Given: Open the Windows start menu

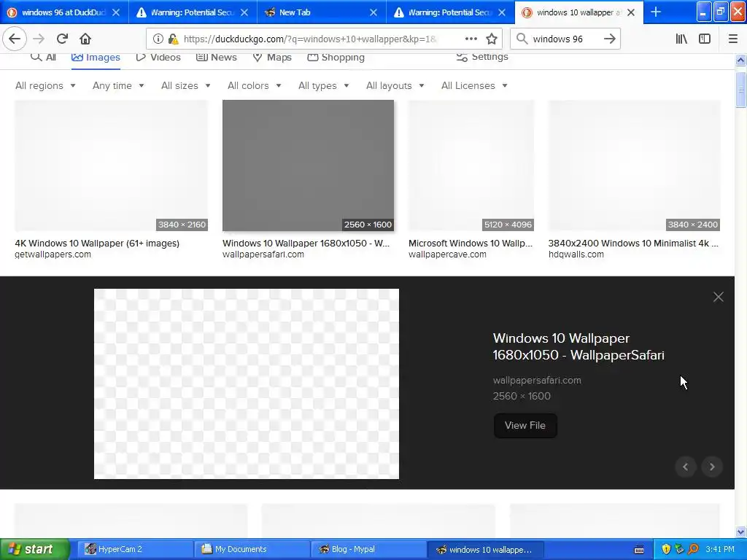Looking at the screenshot, I should tap(35, 550).
